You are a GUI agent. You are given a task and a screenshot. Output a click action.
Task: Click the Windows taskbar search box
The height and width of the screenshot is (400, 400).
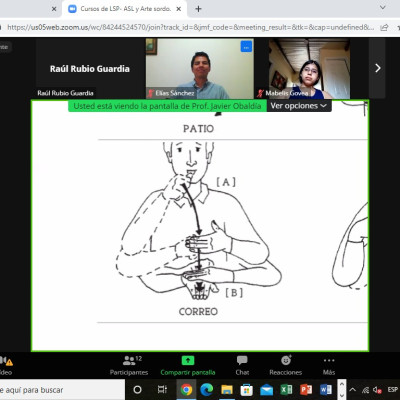62,390
